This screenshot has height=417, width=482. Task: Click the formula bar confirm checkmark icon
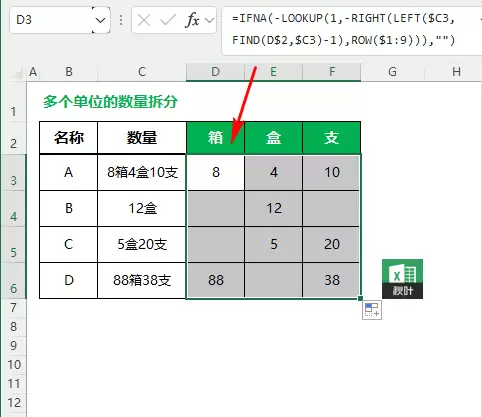pyautogui.click(x=168, y=20)
